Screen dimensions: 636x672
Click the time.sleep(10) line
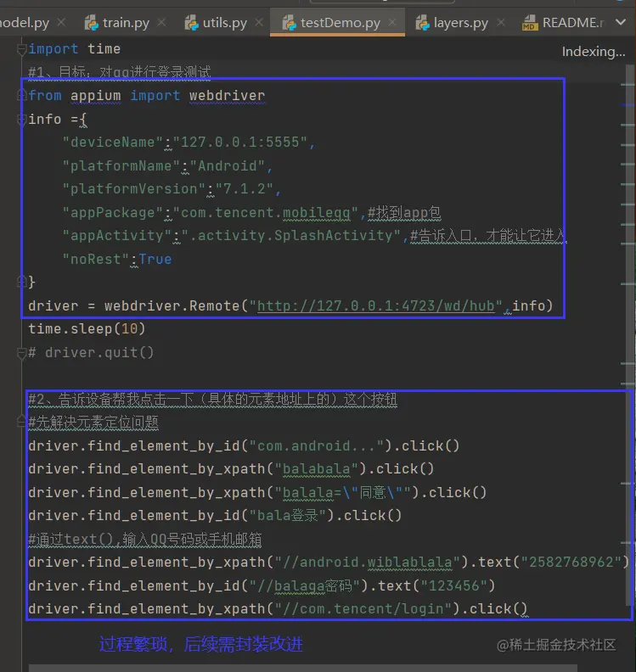point(87,329)
